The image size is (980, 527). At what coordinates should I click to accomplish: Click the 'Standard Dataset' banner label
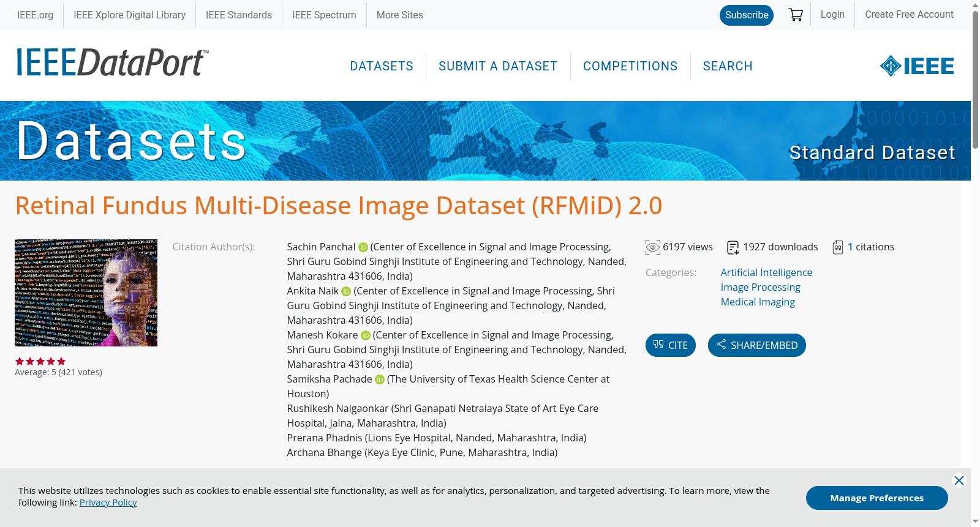872,152
